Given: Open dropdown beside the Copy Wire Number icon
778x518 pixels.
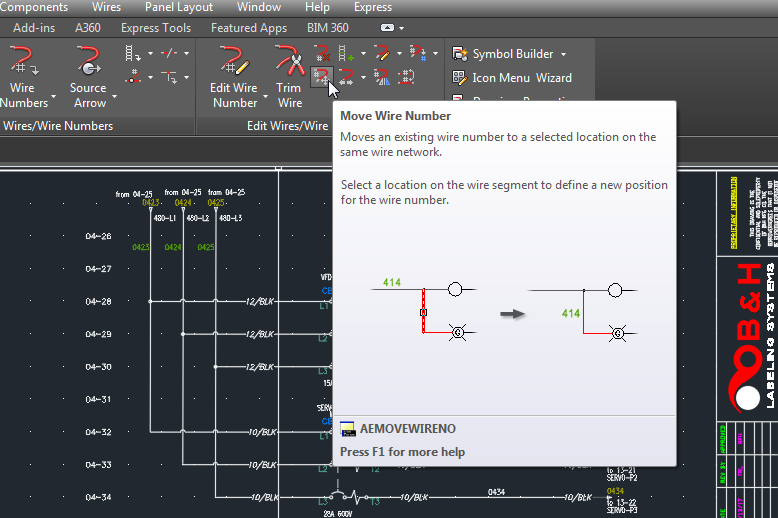Looking at the screenshot, I should tap(435, 53).
